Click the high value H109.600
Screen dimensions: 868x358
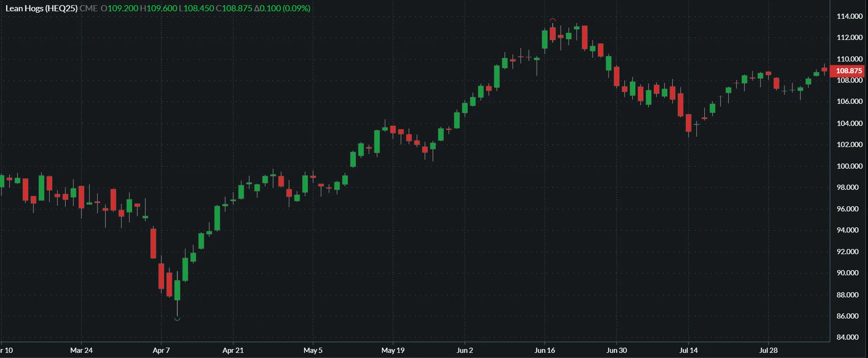pyautogui.click(x=159, y=8)
